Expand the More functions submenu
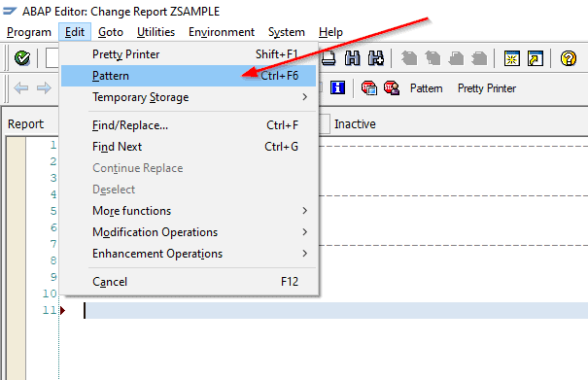 (x=190, y=211)
